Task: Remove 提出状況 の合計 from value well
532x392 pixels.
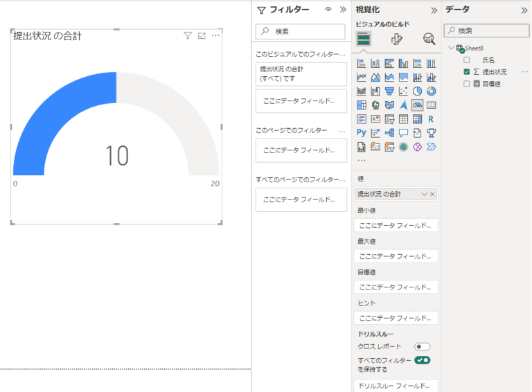Action: click(x=432, y=194)
